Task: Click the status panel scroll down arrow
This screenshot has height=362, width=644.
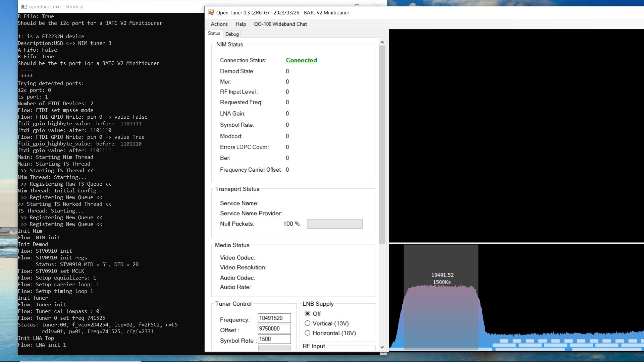Action: tap(382, 347)
